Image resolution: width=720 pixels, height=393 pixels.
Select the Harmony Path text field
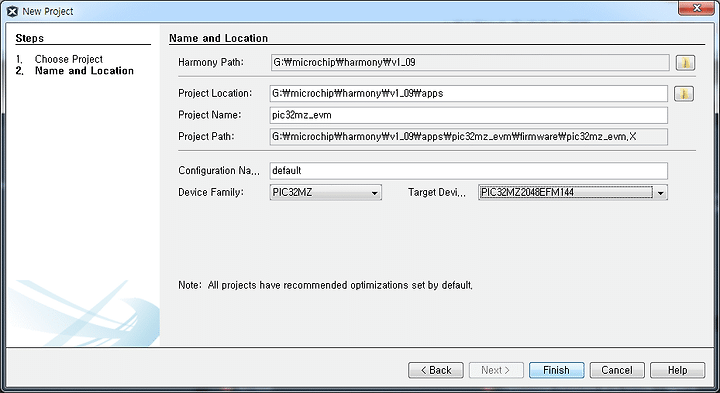tap(470, 62)
